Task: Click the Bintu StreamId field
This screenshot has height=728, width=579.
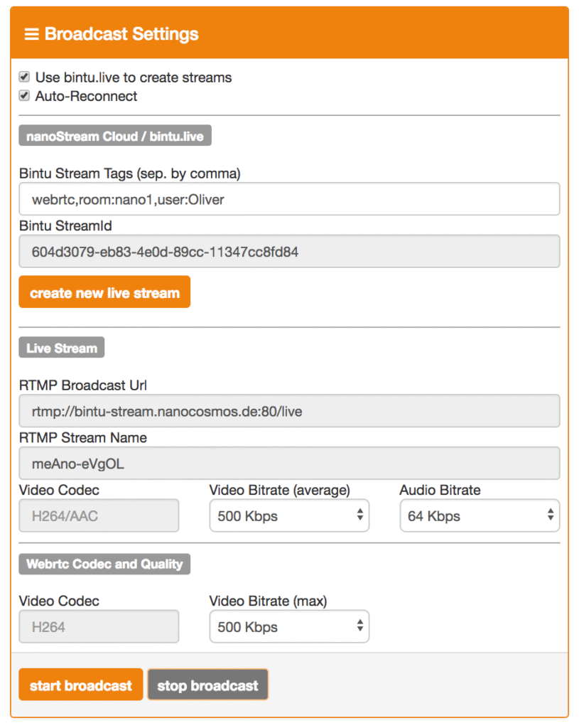Action: pyautogui.click(x=289, y=252)
